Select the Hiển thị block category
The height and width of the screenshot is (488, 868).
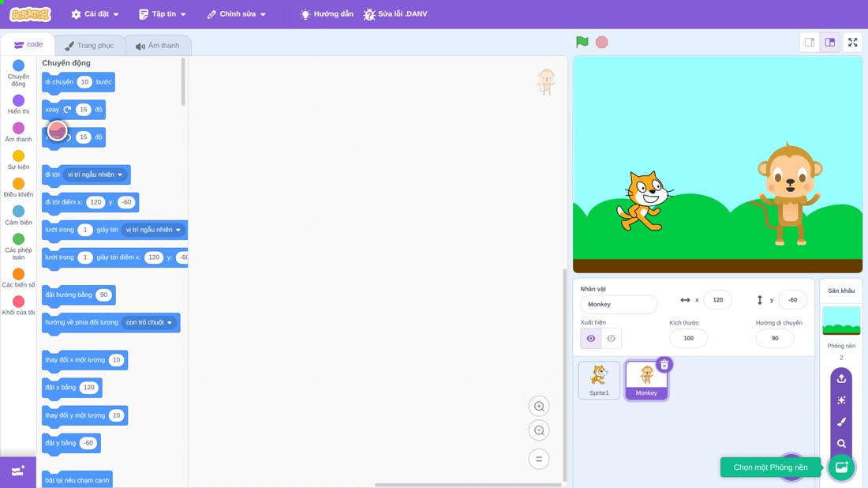pyautogui.click(x=18, y=104)
